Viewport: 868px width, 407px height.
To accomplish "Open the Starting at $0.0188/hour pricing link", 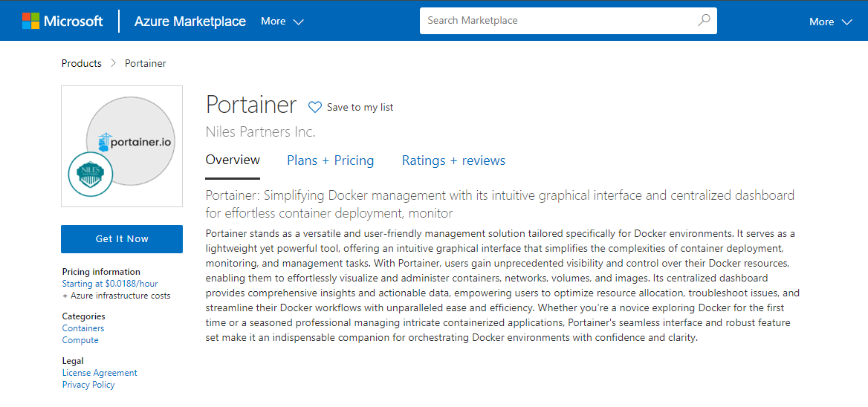I will click(x=110, y=284).
